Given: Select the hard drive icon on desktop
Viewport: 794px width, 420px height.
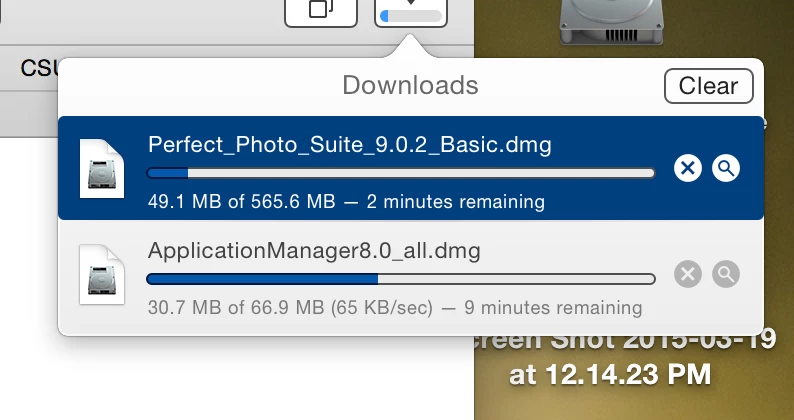Looking at the screenshot, I should click(612, 21).
